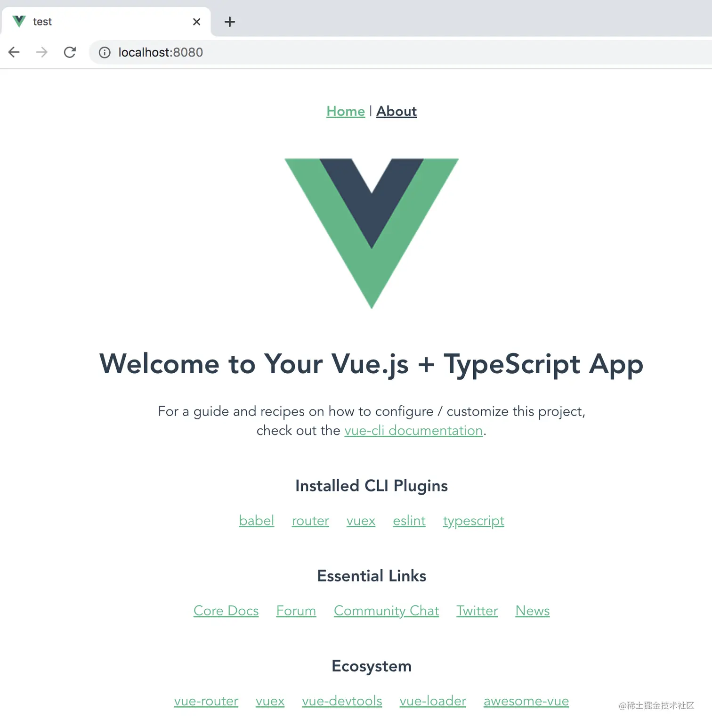
Task: Click the Welcome to Your Vue.js heading
Action: (x=372, y=365)
